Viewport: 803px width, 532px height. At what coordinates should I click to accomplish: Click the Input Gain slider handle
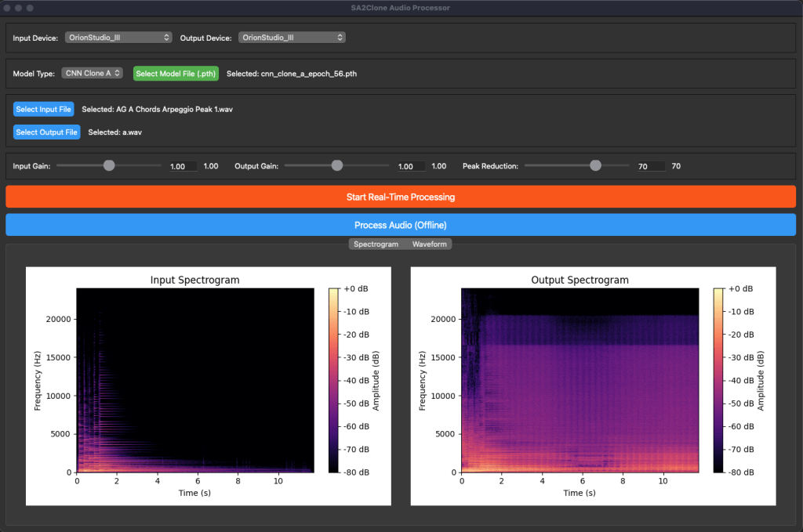point(109,165)
